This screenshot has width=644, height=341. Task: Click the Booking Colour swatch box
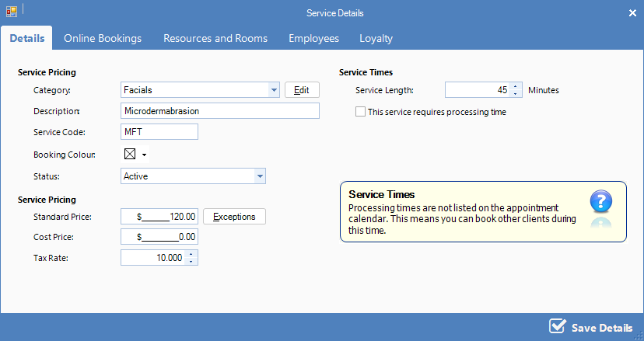coord(129,155)
